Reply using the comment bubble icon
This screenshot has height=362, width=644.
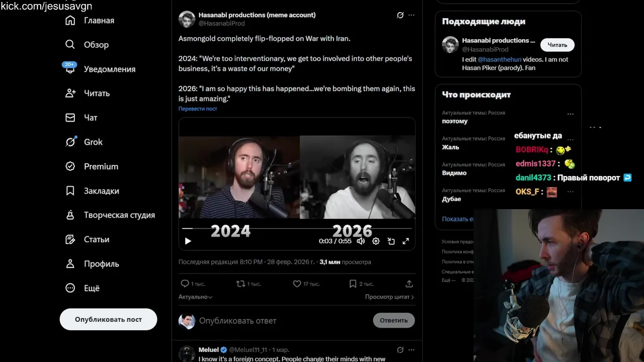tap(185, 284)
